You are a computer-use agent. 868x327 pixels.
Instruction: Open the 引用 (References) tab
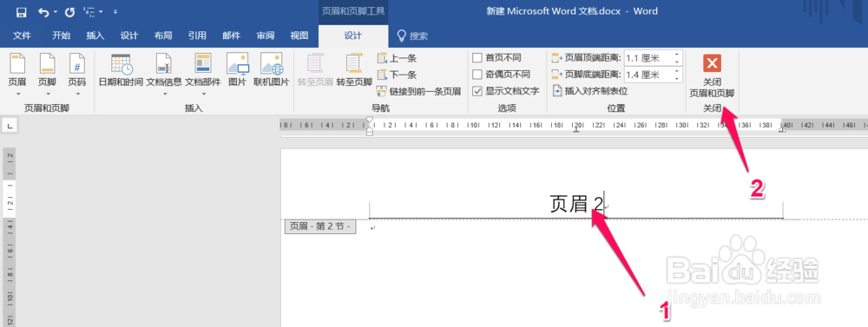point(197,36)
